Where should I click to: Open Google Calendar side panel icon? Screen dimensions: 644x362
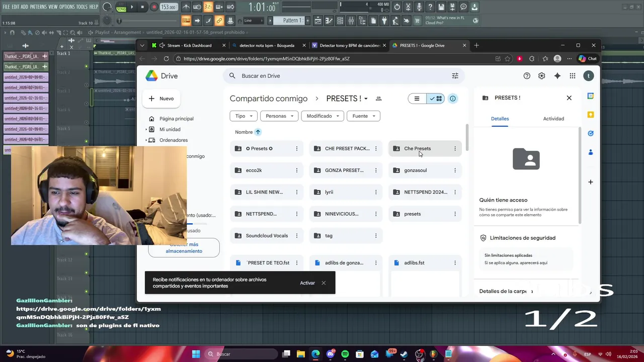pyautogui.click(x=591, y=96)
